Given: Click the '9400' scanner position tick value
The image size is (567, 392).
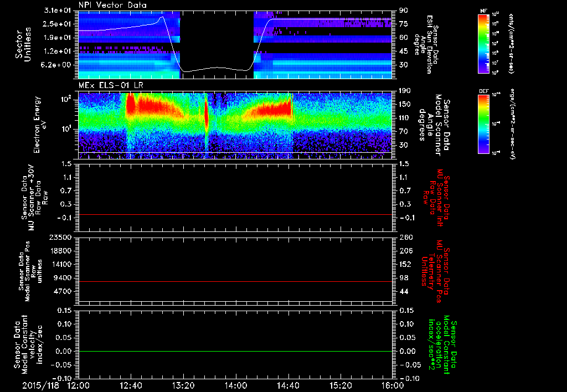Looking at the screenshot, I should coord(63,278).
